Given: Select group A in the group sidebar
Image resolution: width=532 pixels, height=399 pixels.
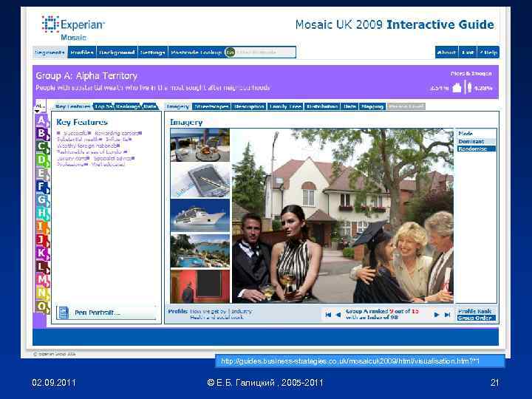Looking at the screenshot, I should [x=42, y=120].
